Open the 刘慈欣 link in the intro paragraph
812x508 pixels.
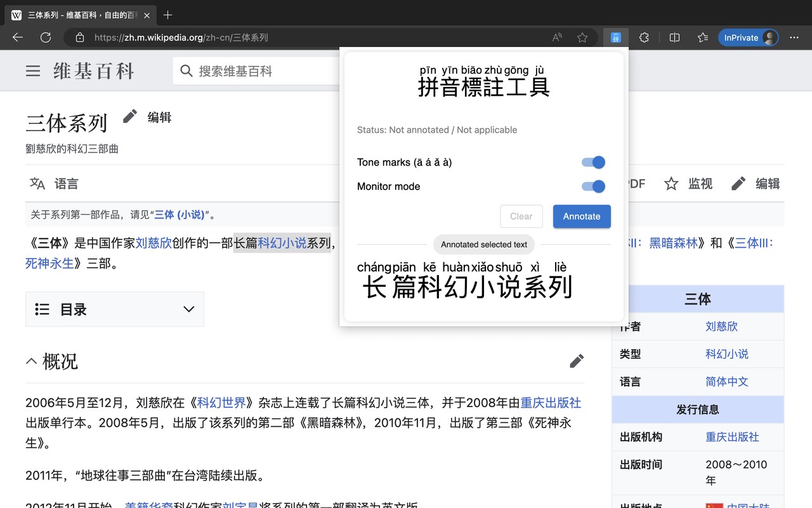tap(154, 243)
